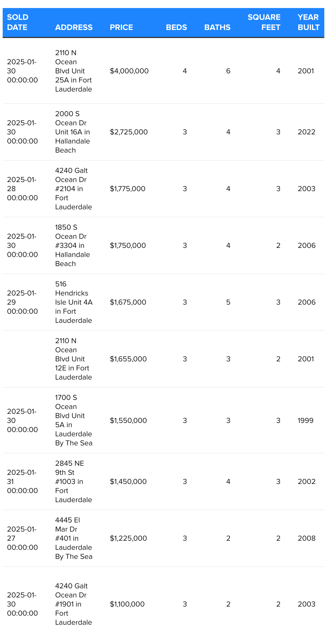Viewport: 327px width, 644px height.
Task: Select the $1,100,000 price cell
Action: click(x=127, y=604)
